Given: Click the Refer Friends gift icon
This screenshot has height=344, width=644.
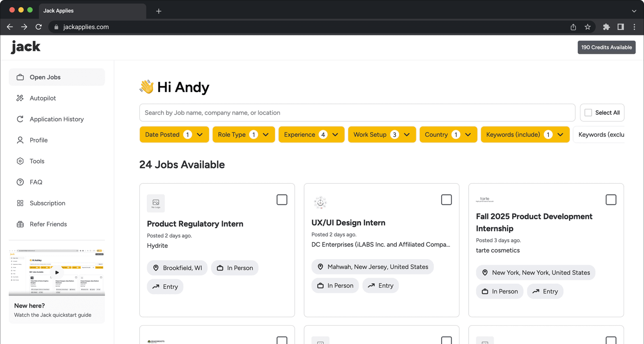Looking at the screenshot, I should point(20,224).
